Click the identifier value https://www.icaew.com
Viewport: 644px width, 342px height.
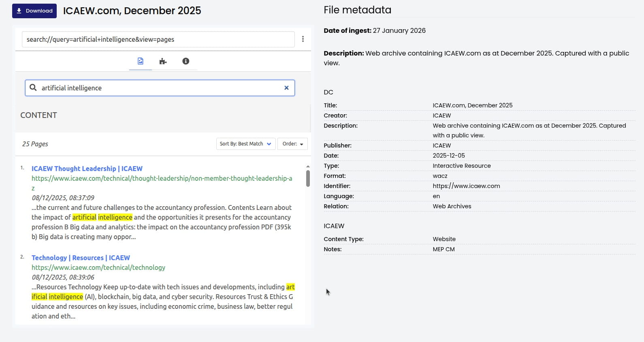466,186
